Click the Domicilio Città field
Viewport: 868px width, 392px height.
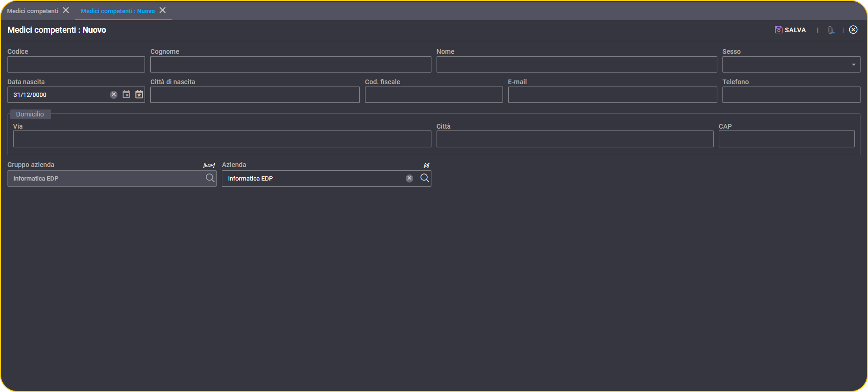[x=575, y=139]
